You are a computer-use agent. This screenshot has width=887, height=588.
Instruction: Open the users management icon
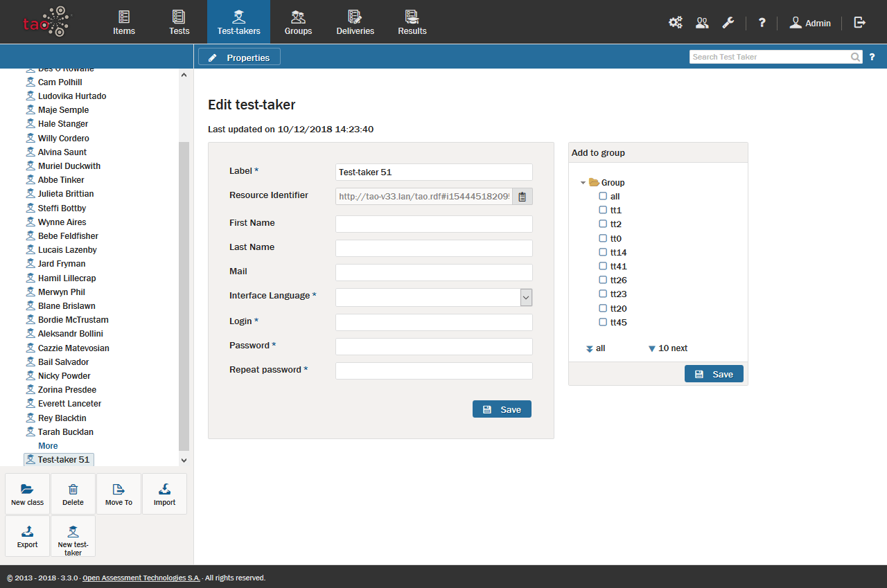702,22
